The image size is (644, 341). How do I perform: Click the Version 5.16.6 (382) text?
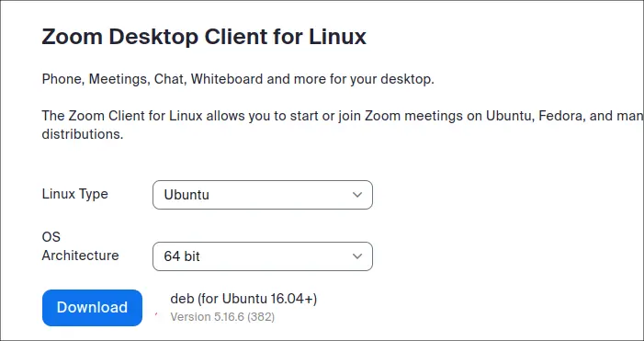(x=222, y=317)
